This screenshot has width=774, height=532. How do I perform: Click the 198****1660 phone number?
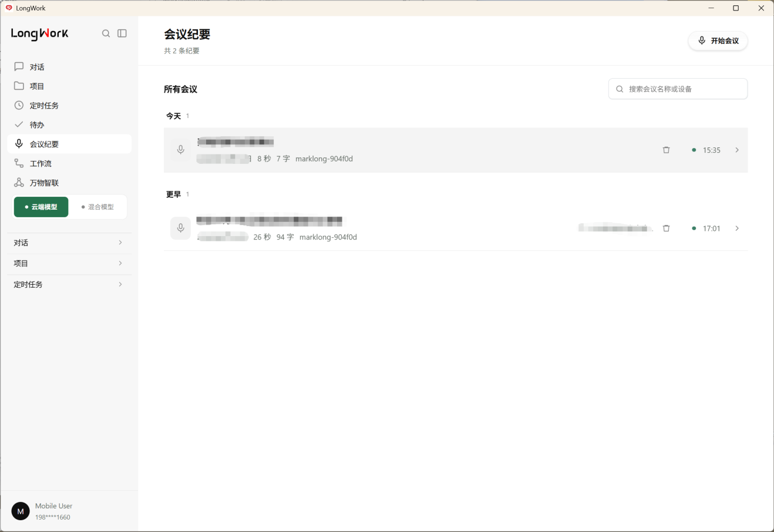point(52,517)
